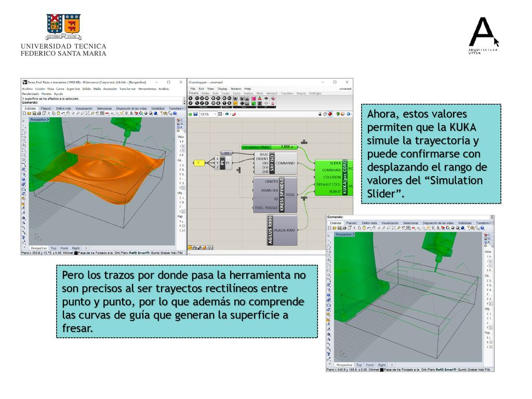The image size is (532, 399).
Task: Click Zoom Extents icon in Grasshopper canvas toolbar
Action: pyautogui.click(x=220, y=114)
